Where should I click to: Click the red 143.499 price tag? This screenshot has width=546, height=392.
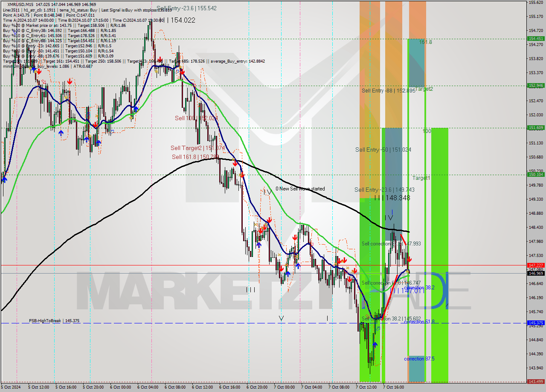[536, 381]
